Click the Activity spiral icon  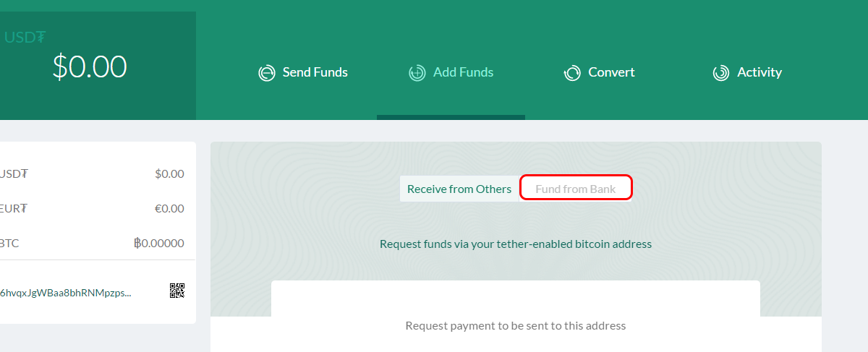[720, 73]
